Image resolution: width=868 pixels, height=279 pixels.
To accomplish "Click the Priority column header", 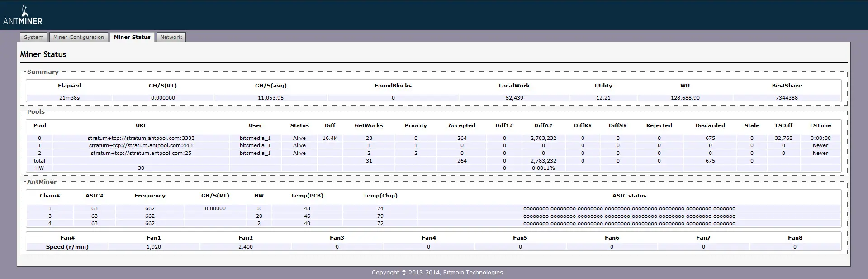I will pyautogui.click(x=416, y=125).
